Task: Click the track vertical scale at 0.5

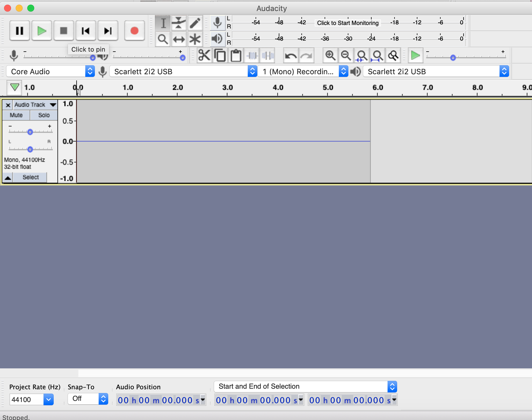Action: coord(68,121)
